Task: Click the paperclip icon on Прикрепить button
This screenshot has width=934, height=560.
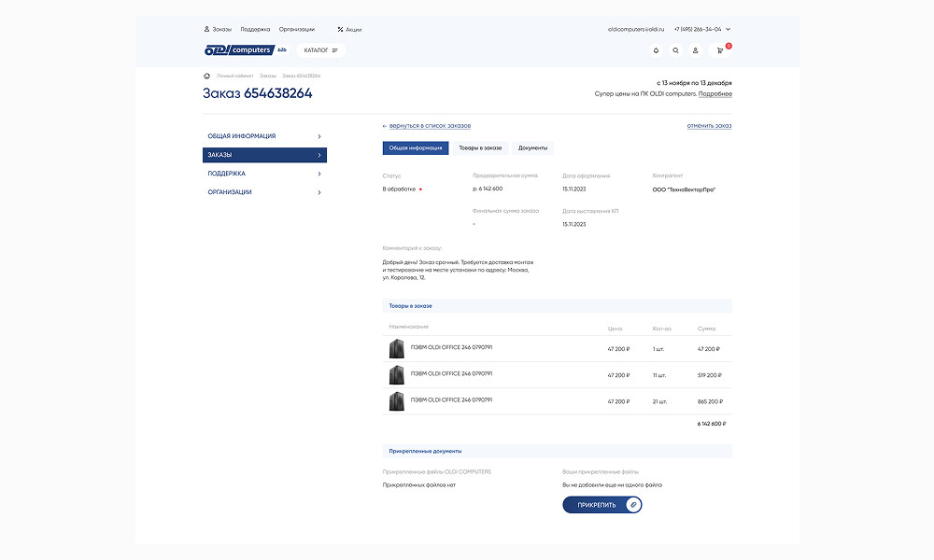Action: 633,505
